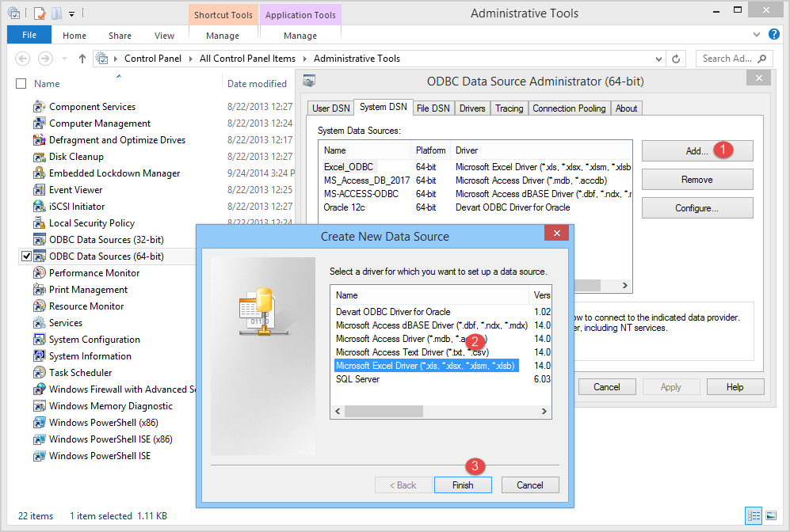The height and width of the screenshot is (532, 790).
Task: Switch to the Tracing tab
Action: (x=509, y=108)
